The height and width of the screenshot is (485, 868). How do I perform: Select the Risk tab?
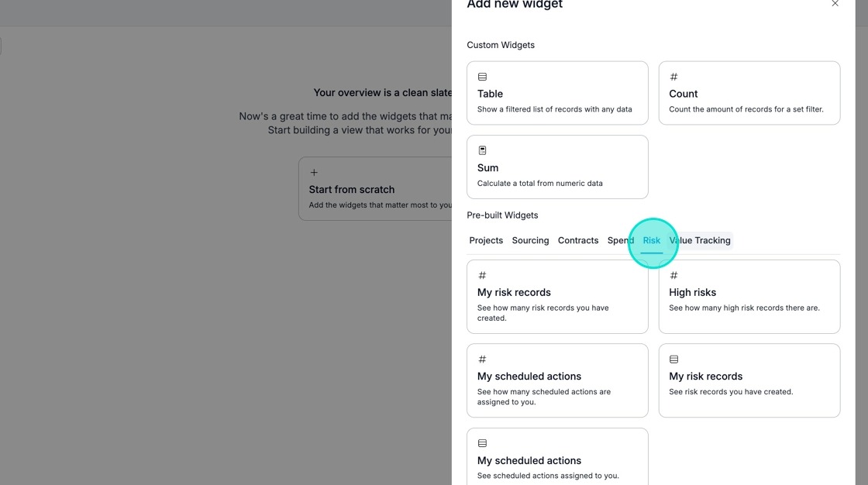(652, 240)
